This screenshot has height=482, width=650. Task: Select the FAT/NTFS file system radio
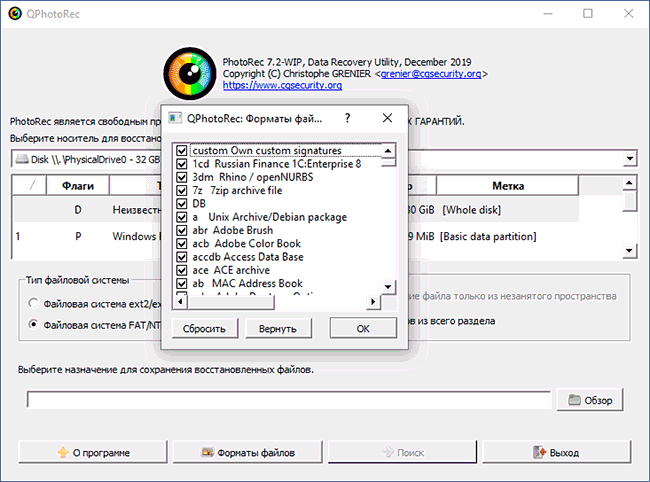(33, 324)
